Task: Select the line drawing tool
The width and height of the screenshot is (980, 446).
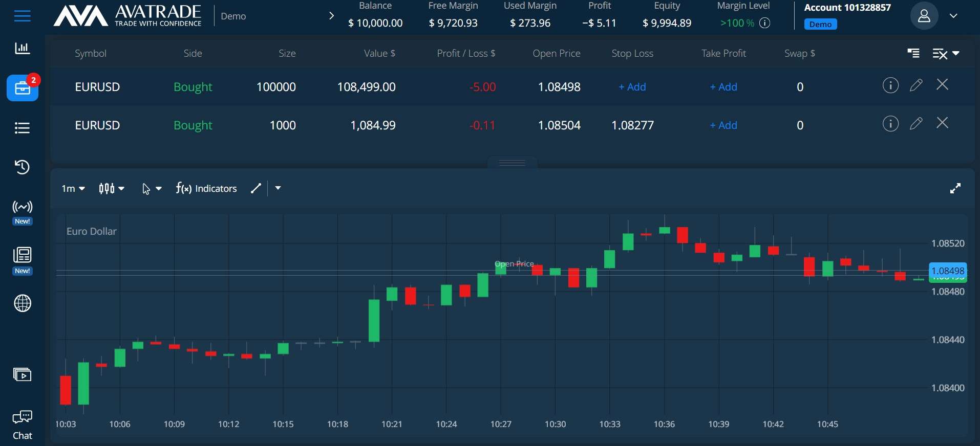Action: (x=256, y=189)
